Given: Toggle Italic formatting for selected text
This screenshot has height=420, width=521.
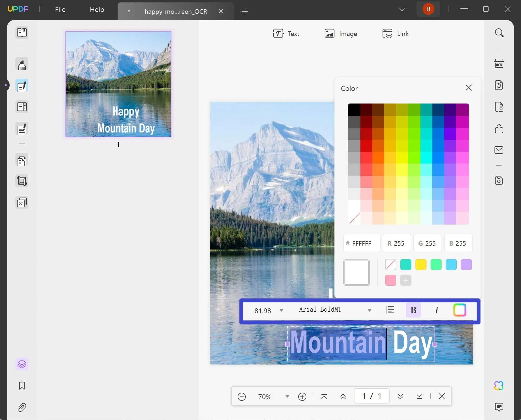Looking at the screenshot, I should (x=437, y=310).
